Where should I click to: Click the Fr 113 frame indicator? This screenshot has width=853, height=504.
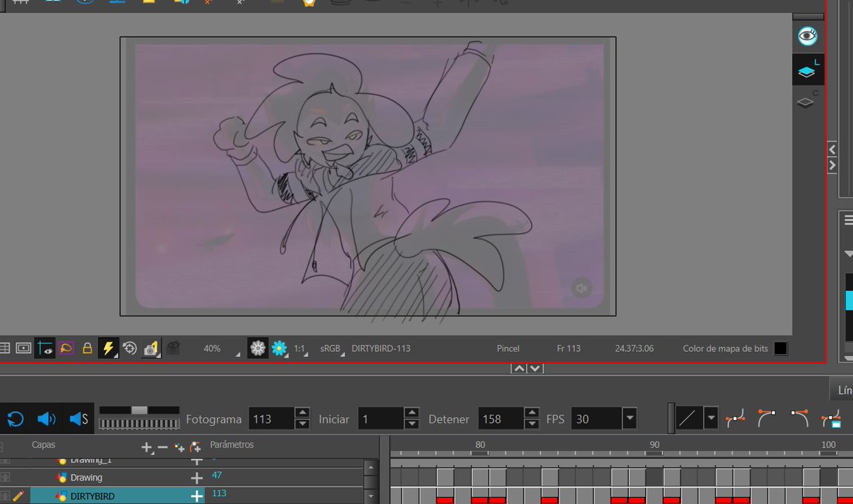(569, 348)
